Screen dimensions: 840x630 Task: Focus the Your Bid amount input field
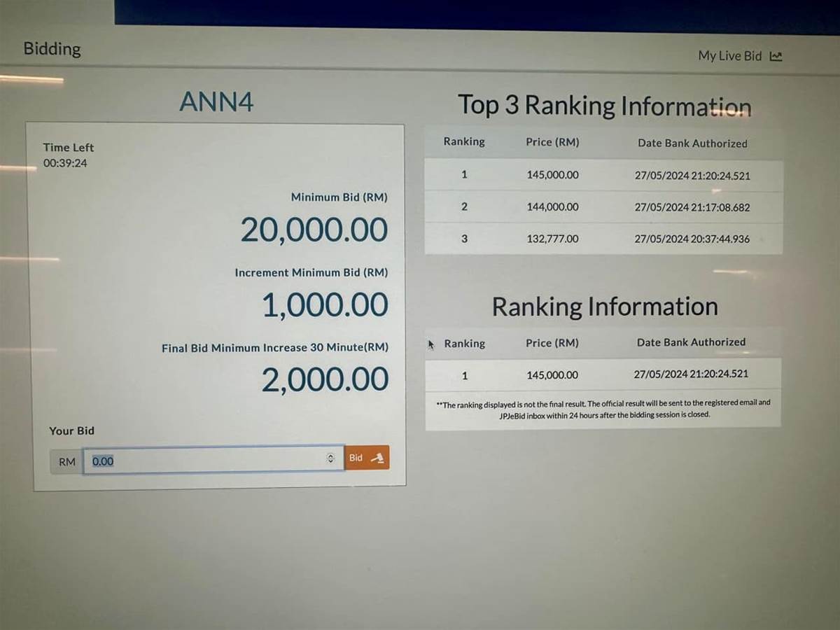coord(213,460)
